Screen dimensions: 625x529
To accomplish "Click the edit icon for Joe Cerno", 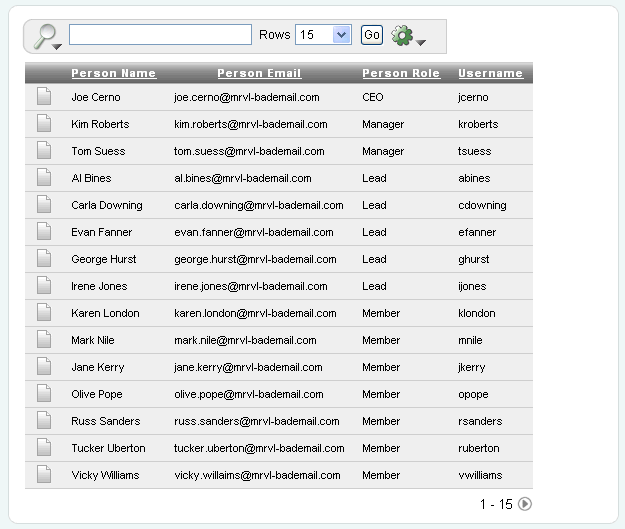I will click(44, 97).
